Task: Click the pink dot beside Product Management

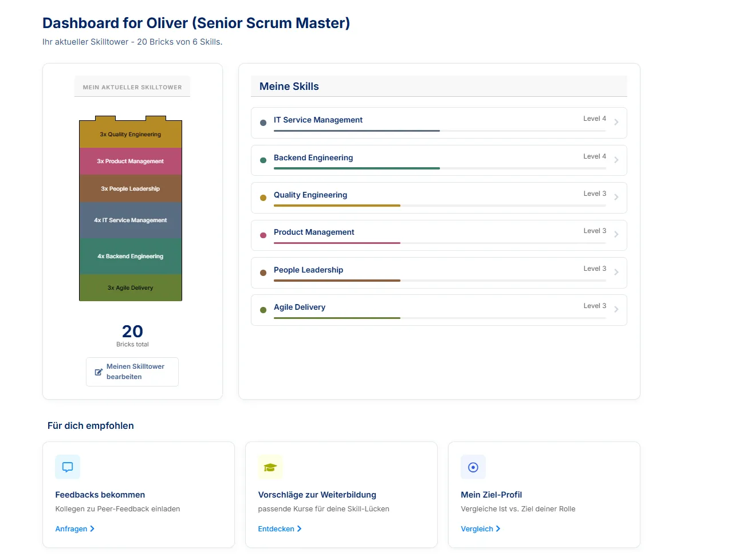Action: coord(264,235)
